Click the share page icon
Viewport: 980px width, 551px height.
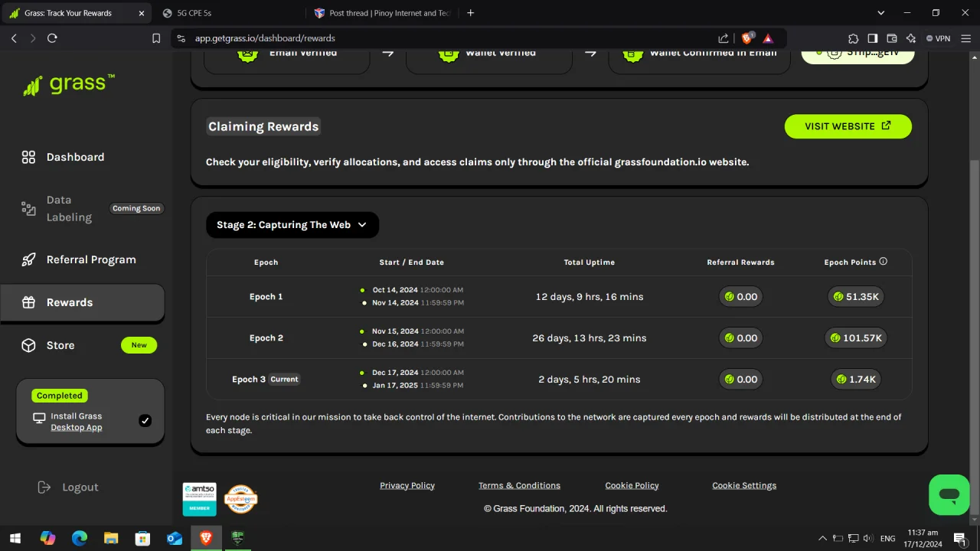click(x=724, y=38)
